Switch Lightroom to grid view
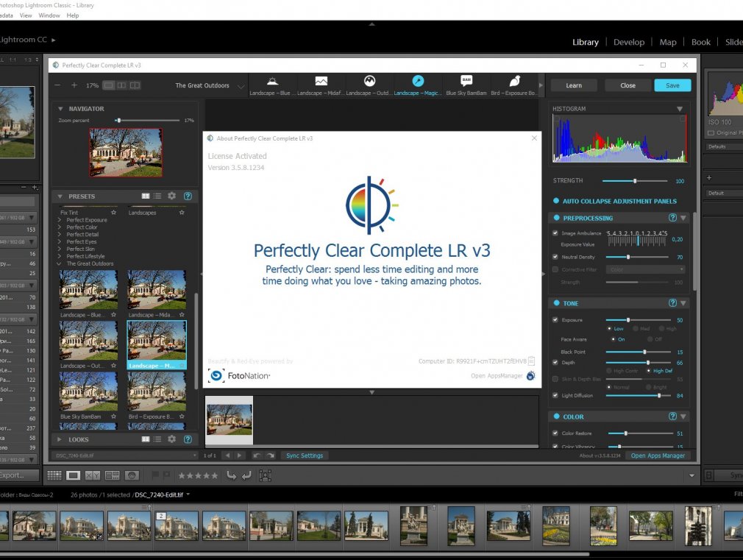 point(54,475)
